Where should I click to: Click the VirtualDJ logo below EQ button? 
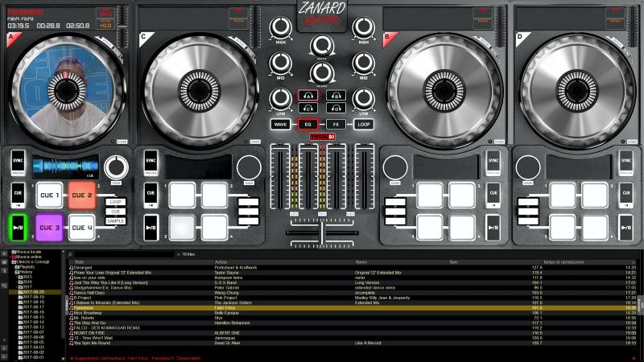[322, 137]
